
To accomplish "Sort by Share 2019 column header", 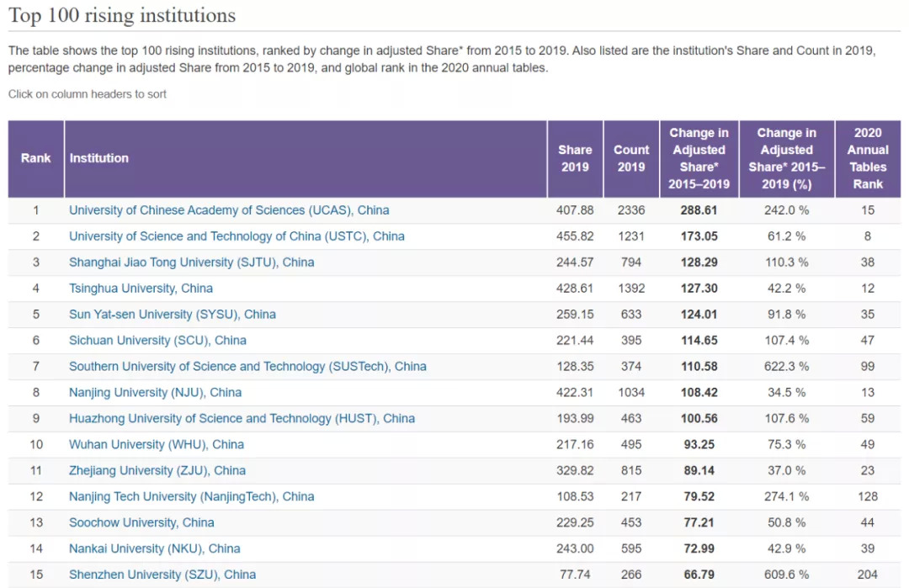I will point(575,158).
